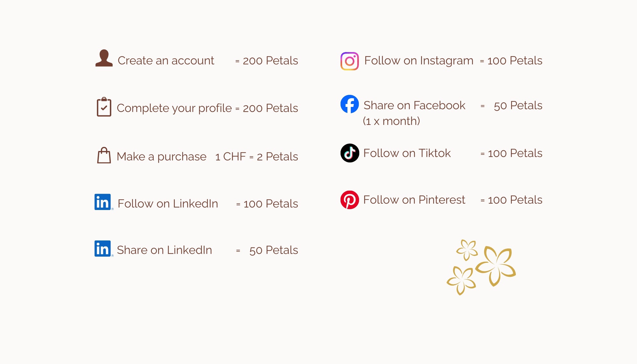
Task: Click the Instagram logo icon
Action: 349,61
